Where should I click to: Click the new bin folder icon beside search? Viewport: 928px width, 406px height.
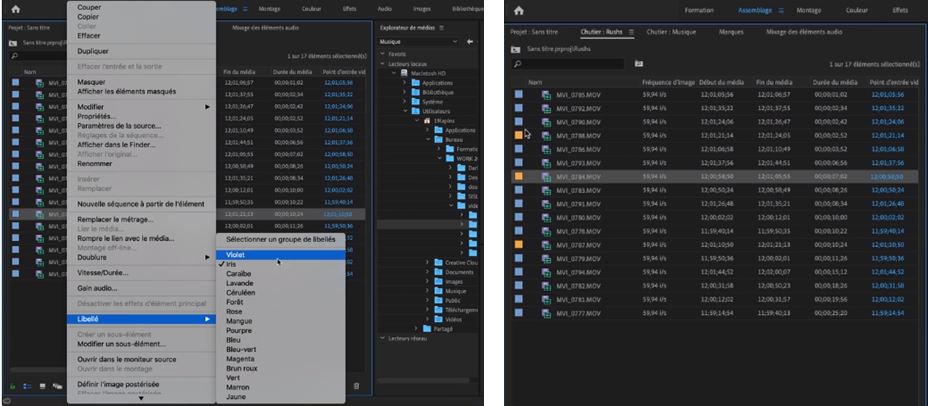click(637, 64)
